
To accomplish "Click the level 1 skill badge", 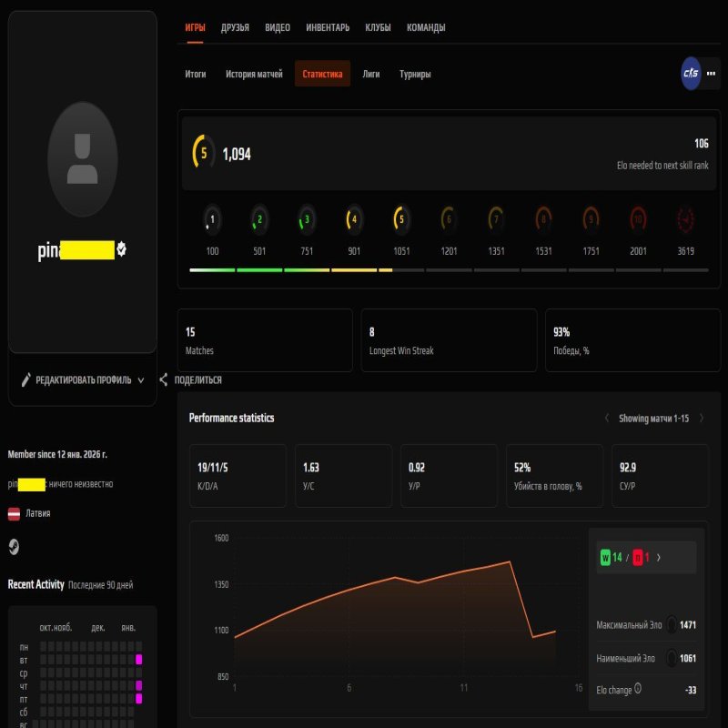I will point(210,220).
